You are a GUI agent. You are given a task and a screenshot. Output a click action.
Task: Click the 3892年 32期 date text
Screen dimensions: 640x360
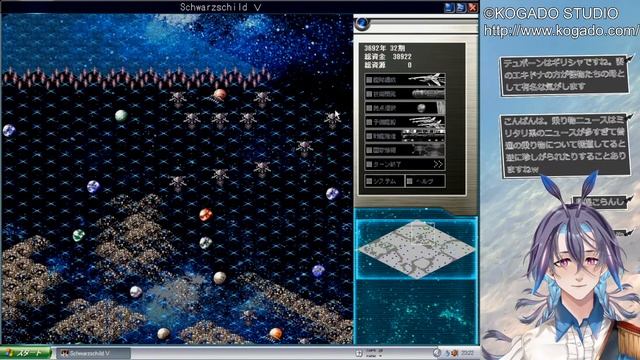tap(384, 48)
